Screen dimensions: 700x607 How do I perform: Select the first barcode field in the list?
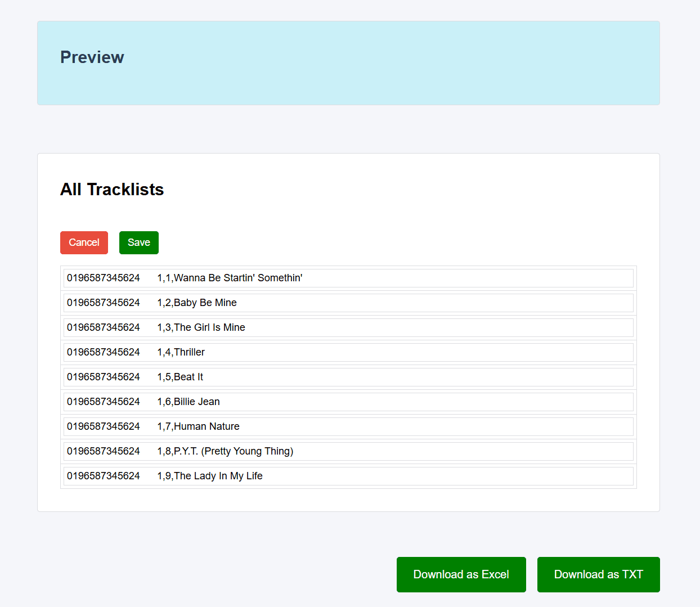coord(103,278)
